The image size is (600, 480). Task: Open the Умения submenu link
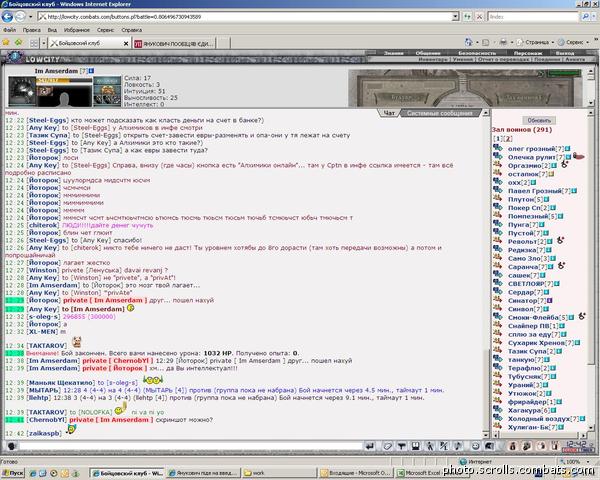click(462, 59)
